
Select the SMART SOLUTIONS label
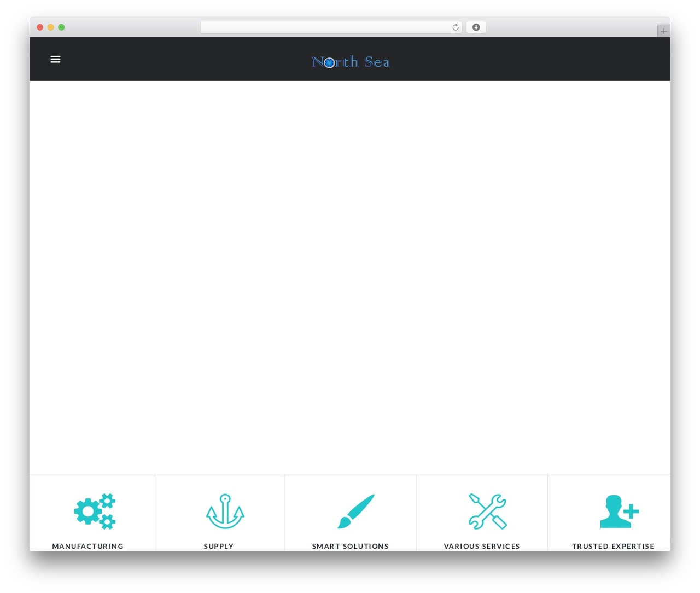(351, 546)
